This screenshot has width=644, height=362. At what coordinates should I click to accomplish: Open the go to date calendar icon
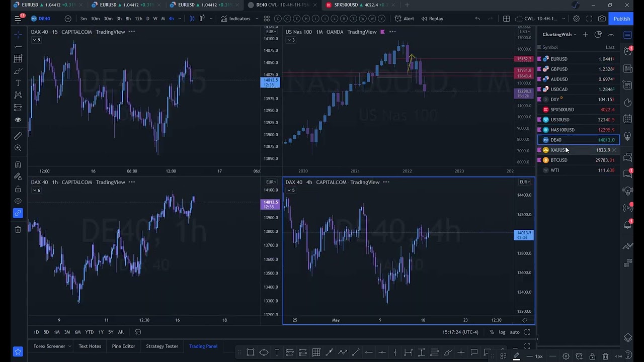(138, 332)
